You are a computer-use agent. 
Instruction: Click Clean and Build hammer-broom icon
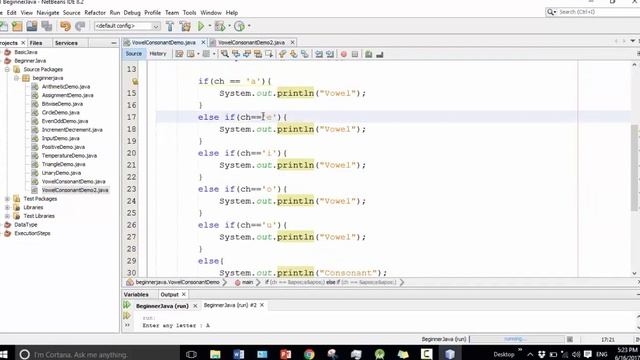(x=185, y=26)
